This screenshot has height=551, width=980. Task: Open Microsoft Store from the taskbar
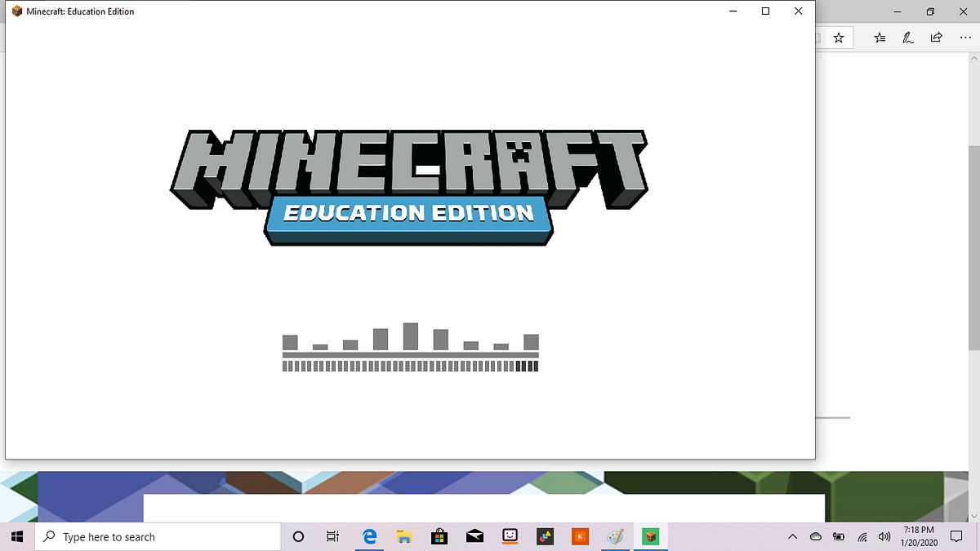439,536
